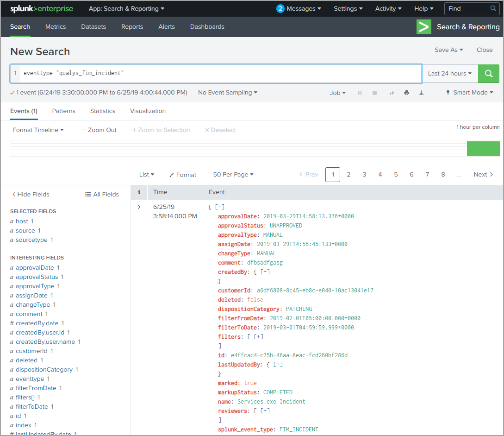Click the job pause icon

(x=360, y=93)
